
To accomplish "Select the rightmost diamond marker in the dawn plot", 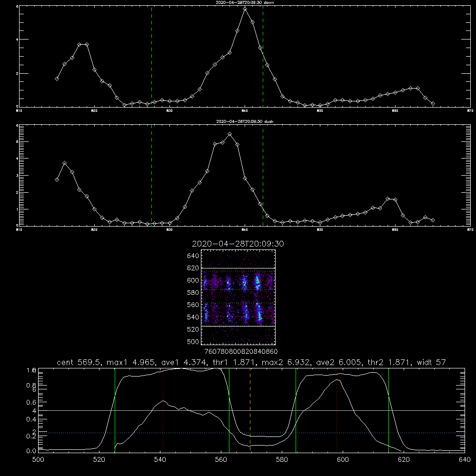I will (x=433, y=103).
